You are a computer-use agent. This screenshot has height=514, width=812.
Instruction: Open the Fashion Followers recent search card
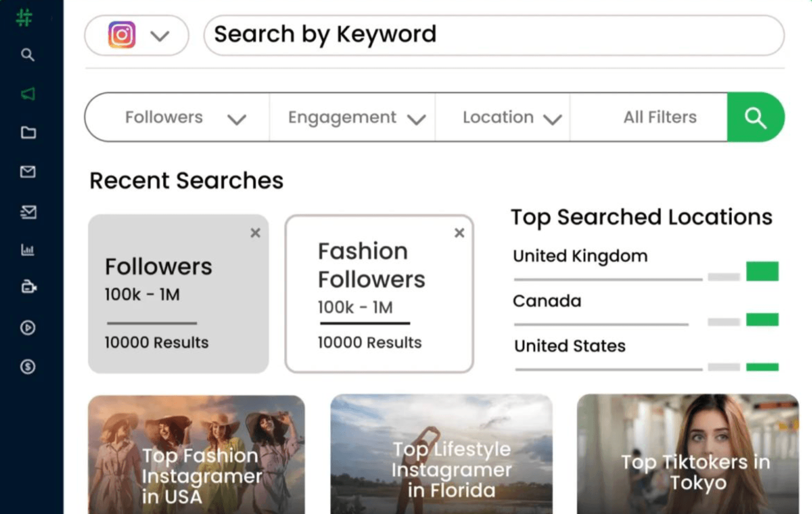(379, 294)
